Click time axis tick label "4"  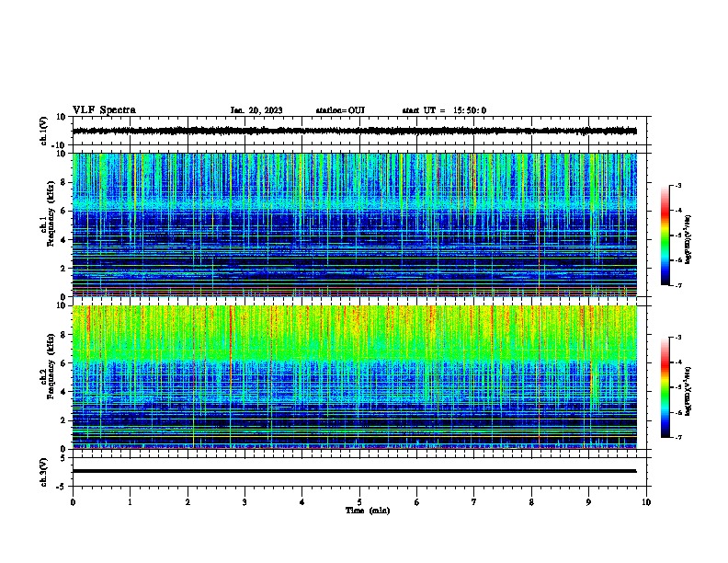pyautogui.click(x=302, y=502)
